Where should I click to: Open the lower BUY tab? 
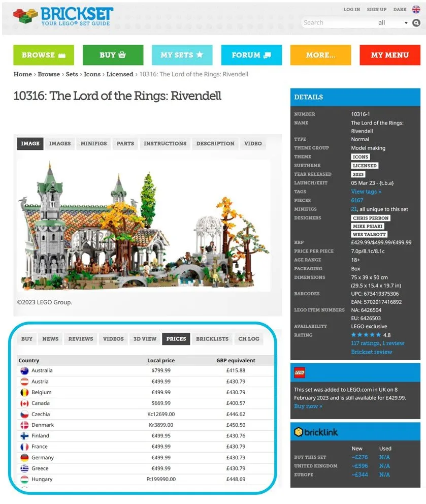click(x=27, y=339)
